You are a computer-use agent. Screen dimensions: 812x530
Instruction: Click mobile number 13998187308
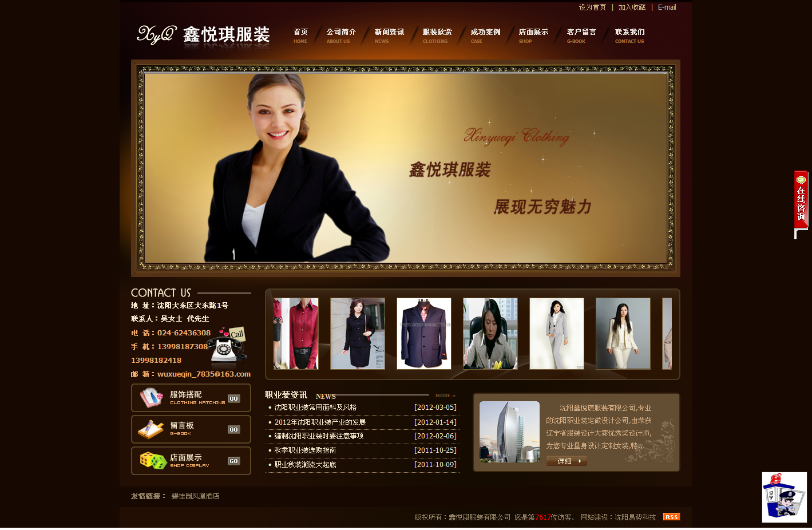(x=183, y=347)
